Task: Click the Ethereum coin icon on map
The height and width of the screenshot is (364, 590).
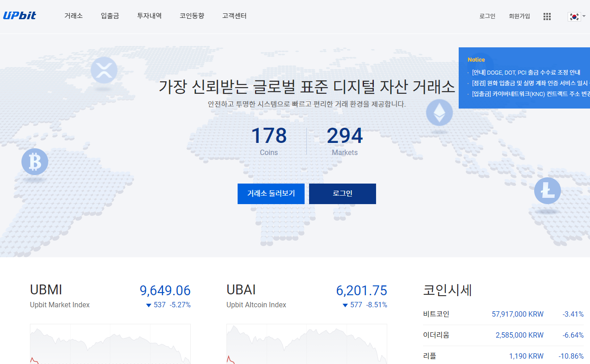Action: [439, 112]
